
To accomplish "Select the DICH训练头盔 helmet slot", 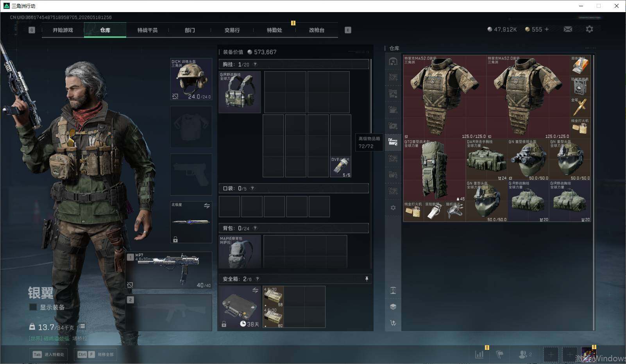I will pyautogui.click(x=191, y=79).
